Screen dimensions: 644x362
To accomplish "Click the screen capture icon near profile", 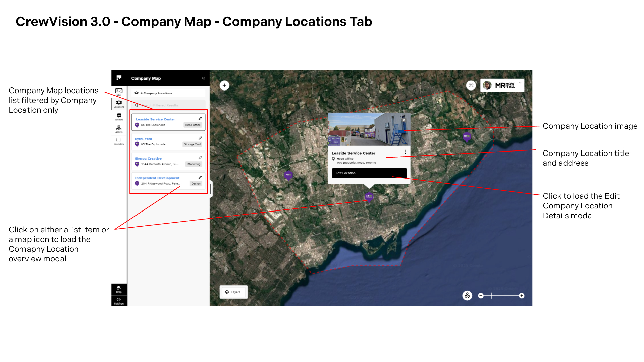I will click(x=471, y=85).
